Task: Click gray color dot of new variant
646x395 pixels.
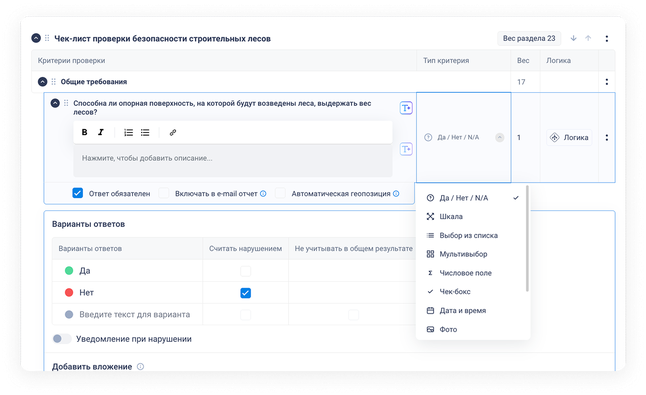Action: (x=69, y=314)
